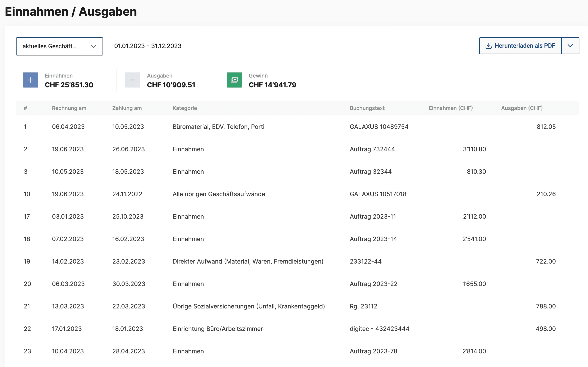Open the Auftrag 2023-11 row
Screen dimensions: 588x367
pos(298,216)
